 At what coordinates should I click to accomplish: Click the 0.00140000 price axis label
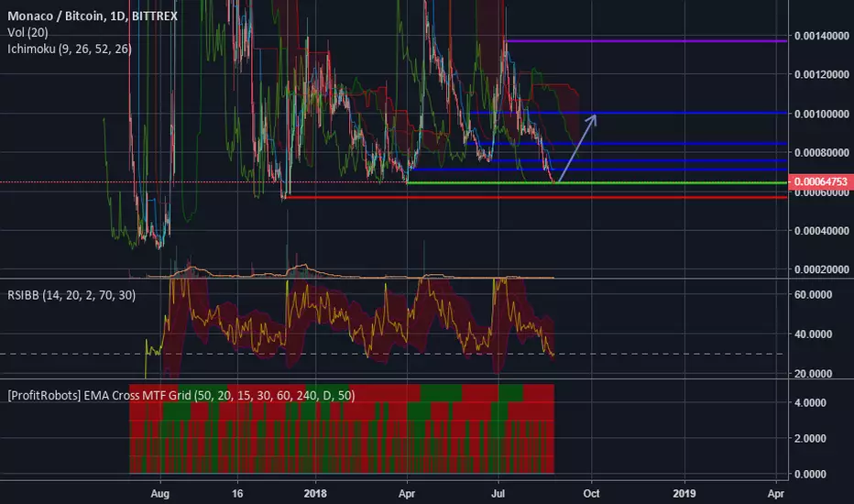[x=821, y=36]
